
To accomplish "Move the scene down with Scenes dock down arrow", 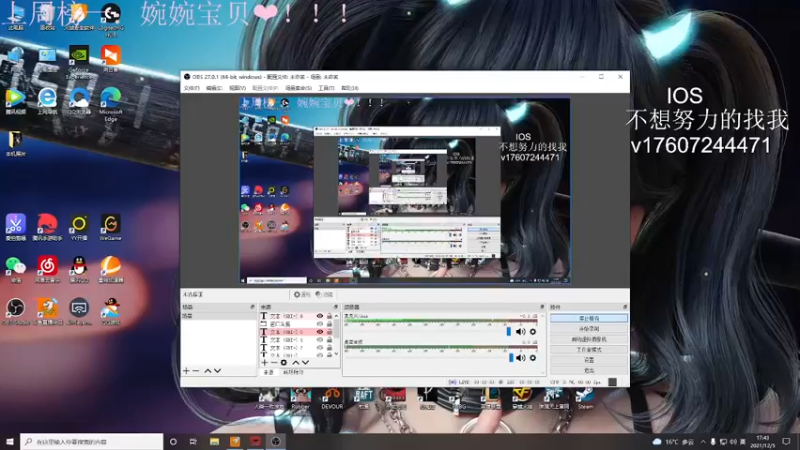I will tap(217, 370).
